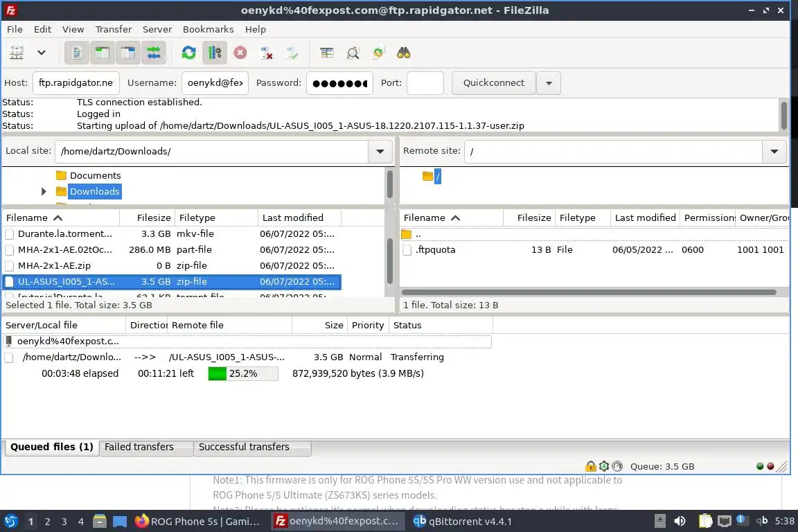Search for files recursively with binoculars icon

404,53
